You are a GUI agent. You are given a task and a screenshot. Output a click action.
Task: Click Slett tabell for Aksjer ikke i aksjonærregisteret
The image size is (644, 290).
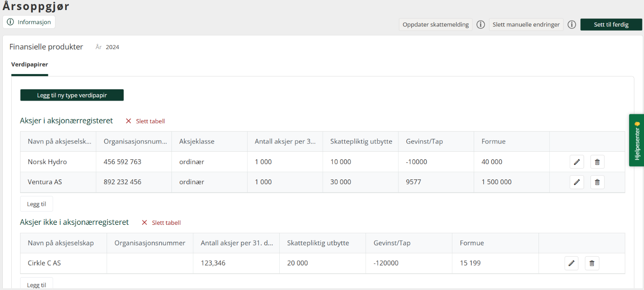tap(161, 223)
